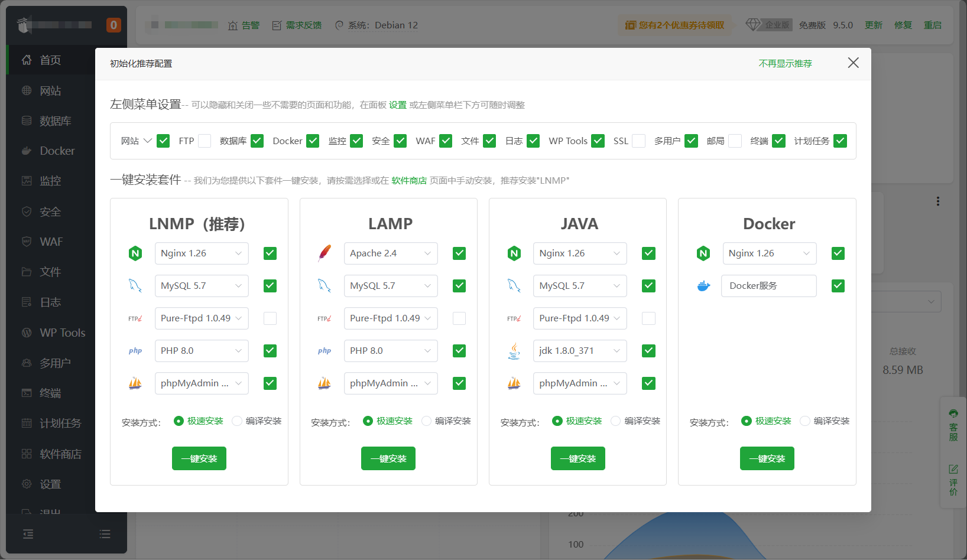Select compile install radio in LAMP panel
Screen dimensions: 967x560
point(427,421)
